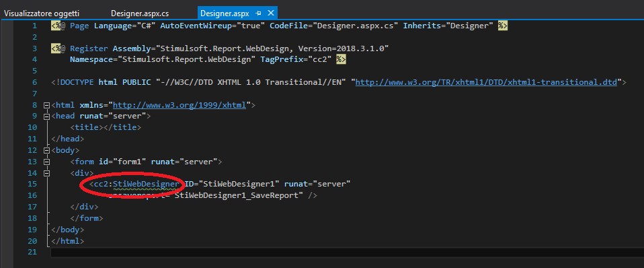Collapse the body element on line 12
This screenshot has height=268, width=644.
click(46, 151)
